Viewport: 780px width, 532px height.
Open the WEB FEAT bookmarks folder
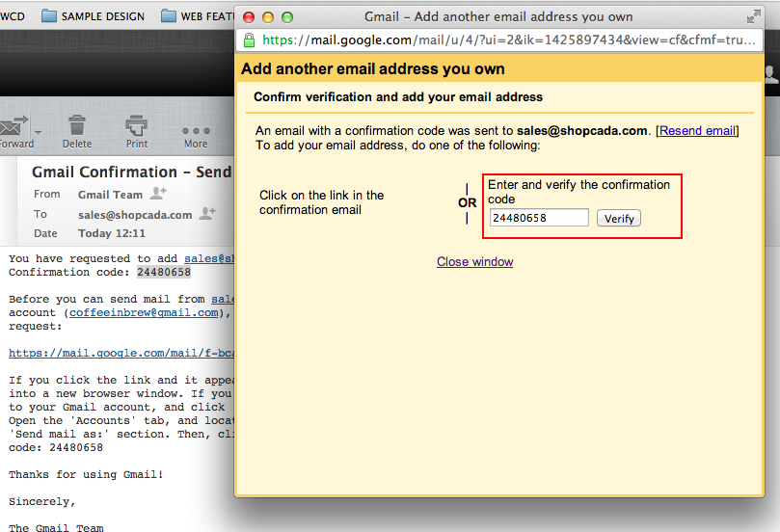[198, 16]
